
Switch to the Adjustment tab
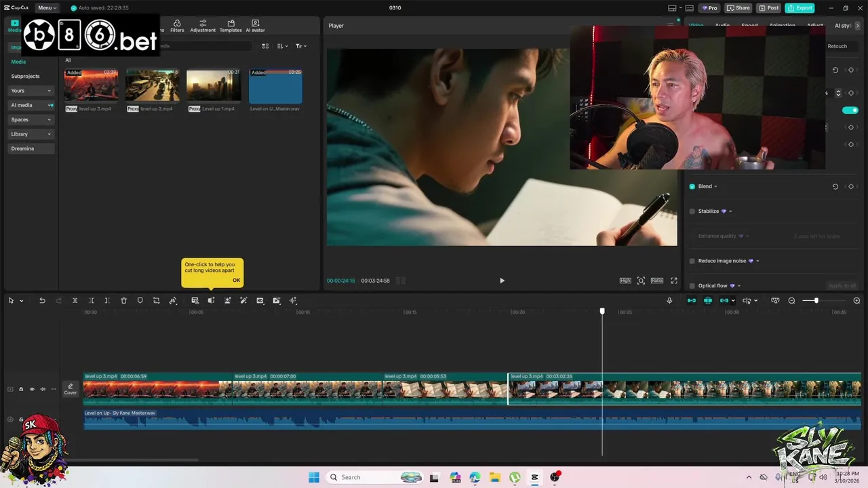coord(203,26)
